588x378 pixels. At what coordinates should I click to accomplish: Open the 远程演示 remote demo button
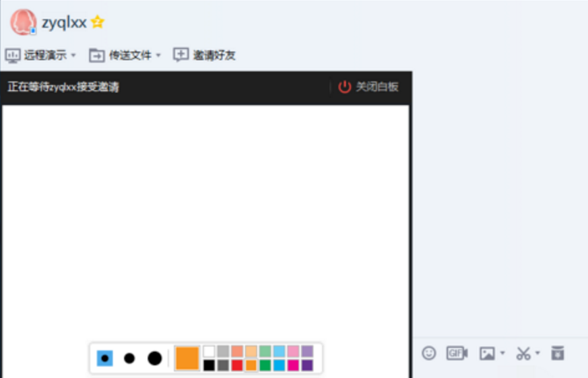pyautogui.click(x=36, y=55)
